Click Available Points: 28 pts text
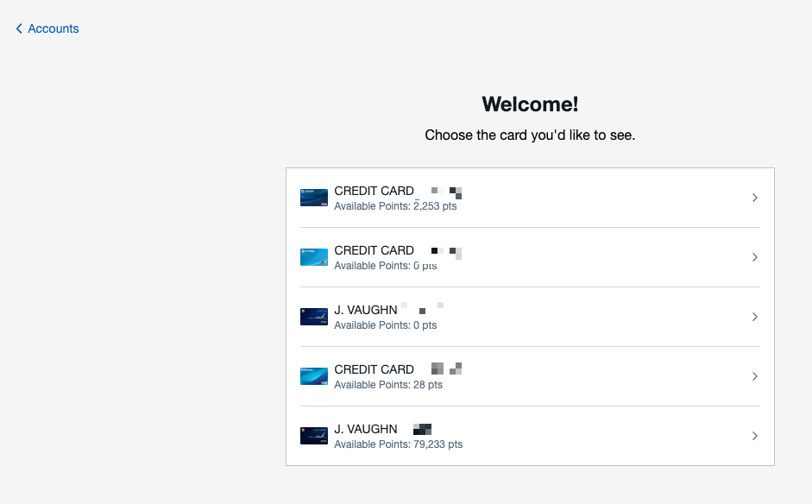This screenshot has width=812, height=504. click(387, 384)
